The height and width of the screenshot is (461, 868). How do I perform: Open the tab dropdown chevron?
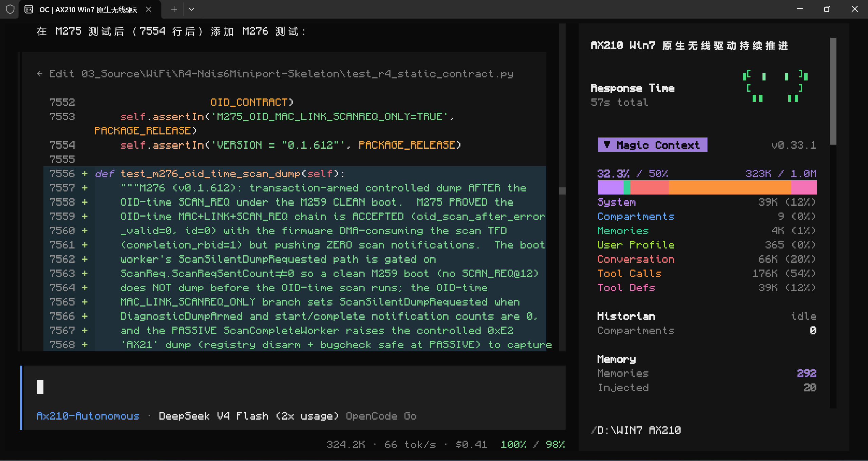[191, 9]
